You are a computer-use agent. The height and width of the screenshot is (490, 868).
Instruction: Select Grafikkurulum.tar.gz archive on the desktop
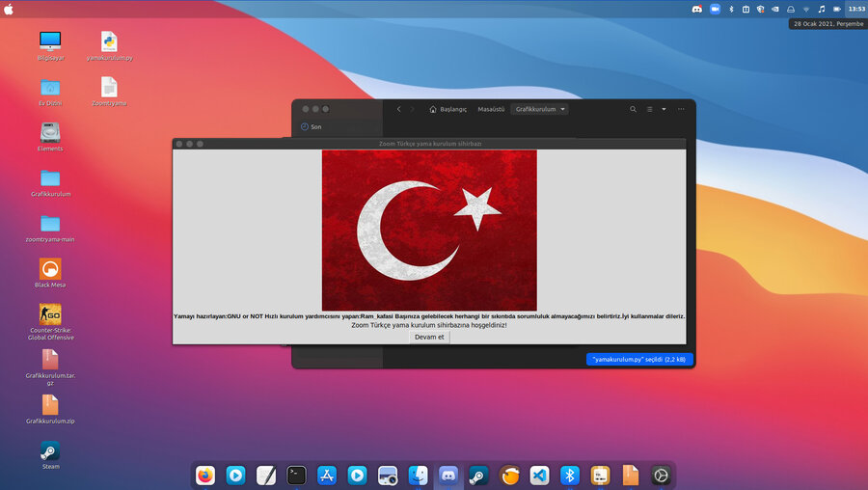[x=50, y=367]
